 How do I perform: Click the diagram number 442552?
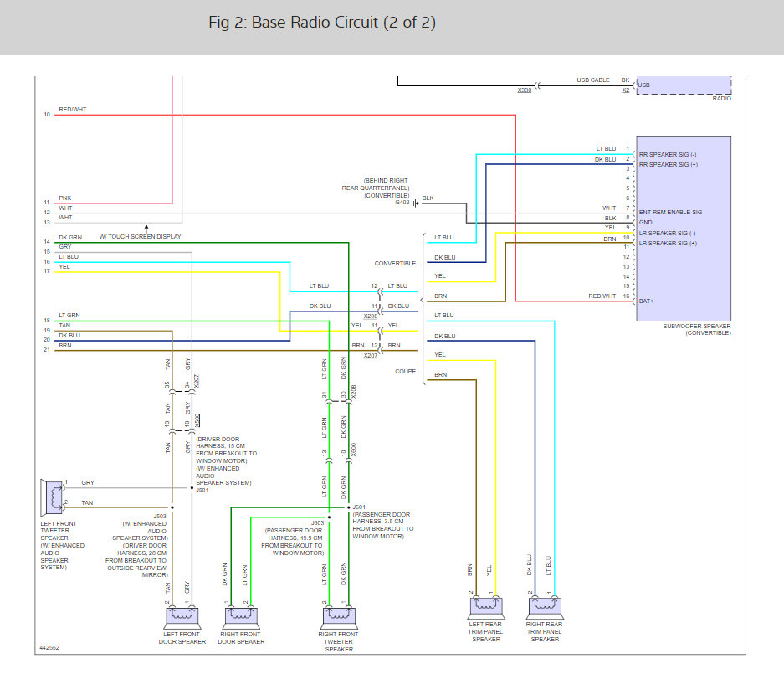[49, 647]
